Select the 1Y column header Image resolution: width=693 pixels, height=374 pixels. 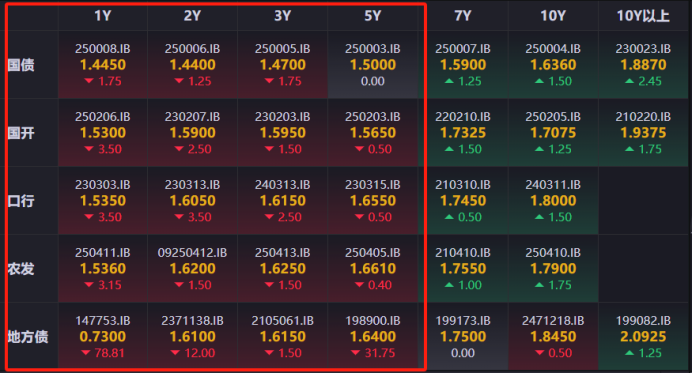[103, 16]
